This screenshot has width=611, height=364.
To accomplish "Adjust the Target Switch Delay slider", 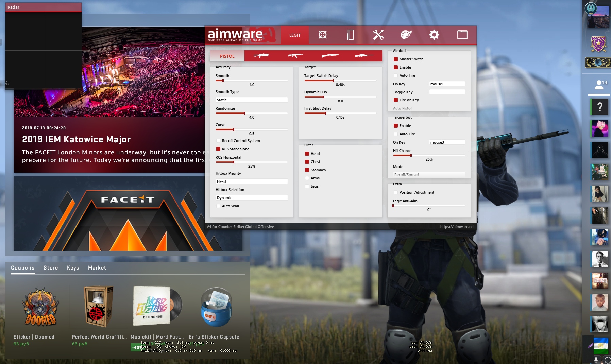I will tap(340, 81).
